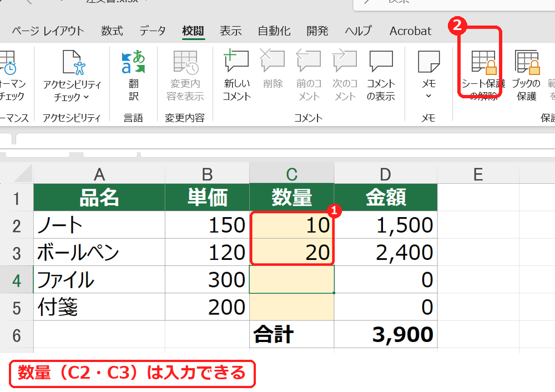Viewport: 555px width, 392px height.
Task: Open the データ tab
Action: (x=153, y=31)
